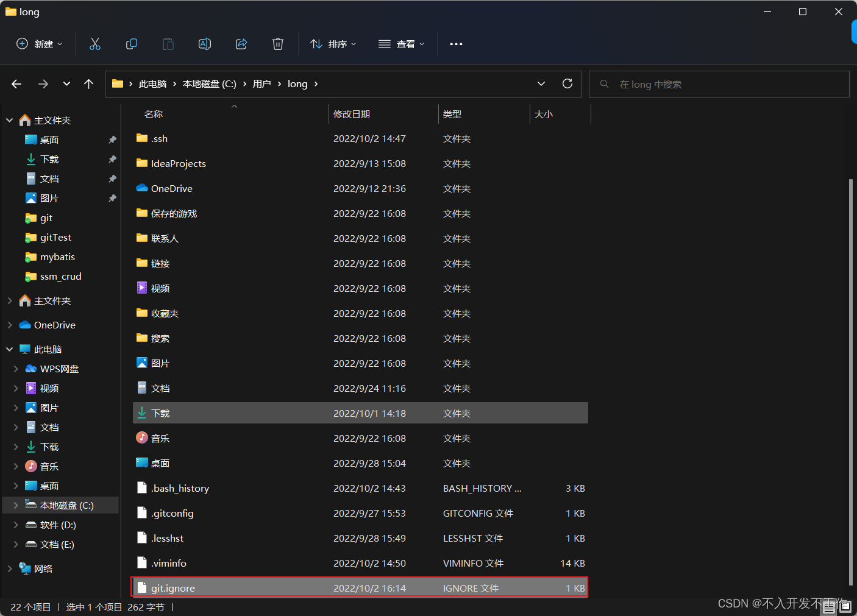Go back with the left arrow
This screenshot has width=857, height=616.
pyautogui.click(x=16, y=84)
